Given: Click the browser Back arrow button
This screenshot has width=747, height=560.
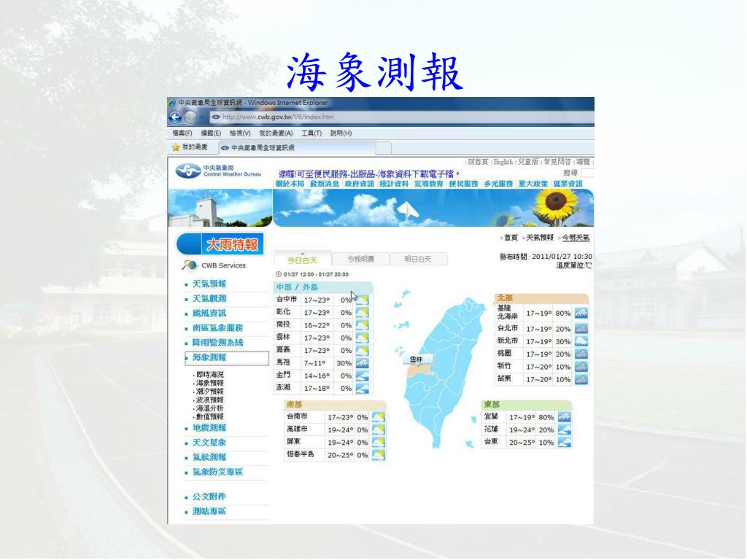Looking at the screenshot, I should tap(175, 117).
